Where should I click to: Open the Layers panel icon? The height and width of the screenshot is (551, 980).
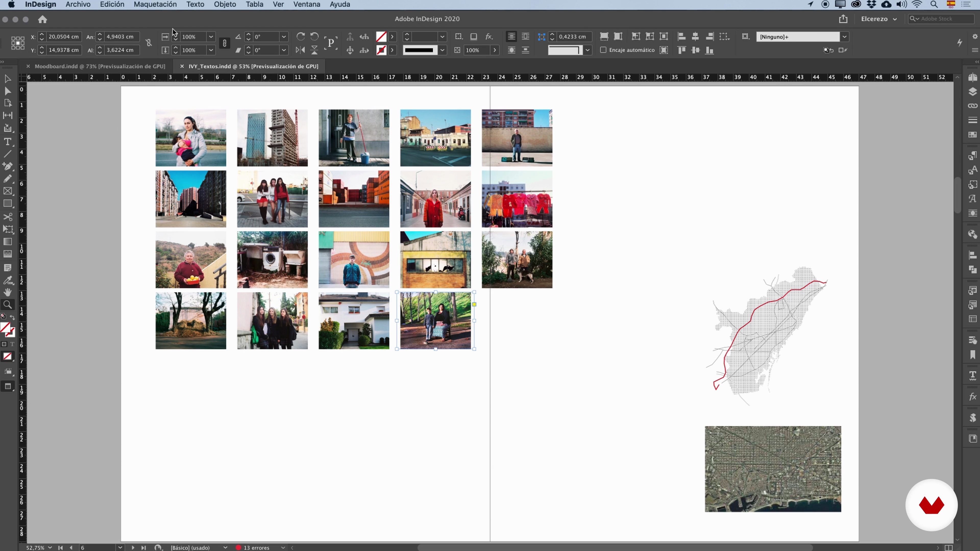pyautogui.click(x=972, y=92)
